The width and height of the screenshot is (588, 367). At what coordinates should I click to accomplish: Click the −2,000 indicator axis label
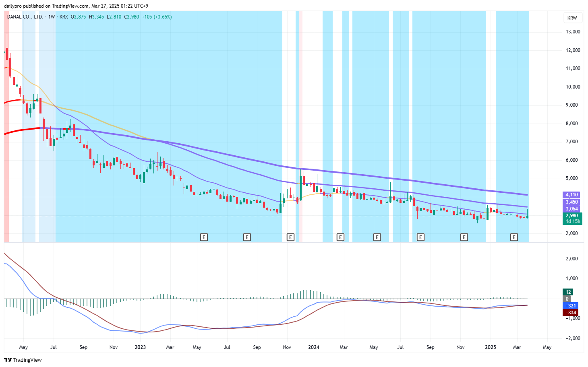tap(573, 338)
